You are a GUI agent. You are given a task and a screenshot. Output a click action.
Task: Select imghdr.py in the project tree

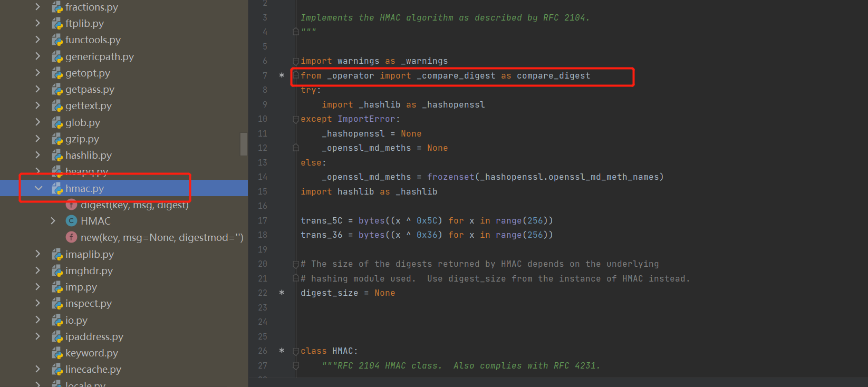coord(89,271)
